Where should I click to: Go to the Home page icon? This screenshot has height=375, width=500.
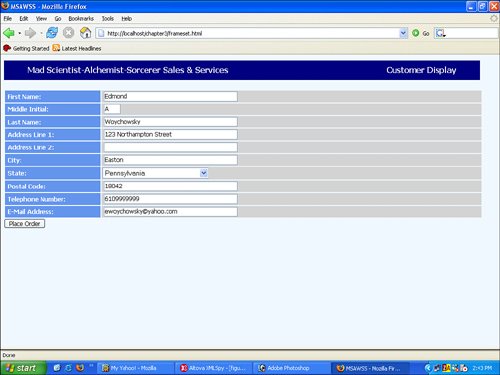(x=85, y=33)
